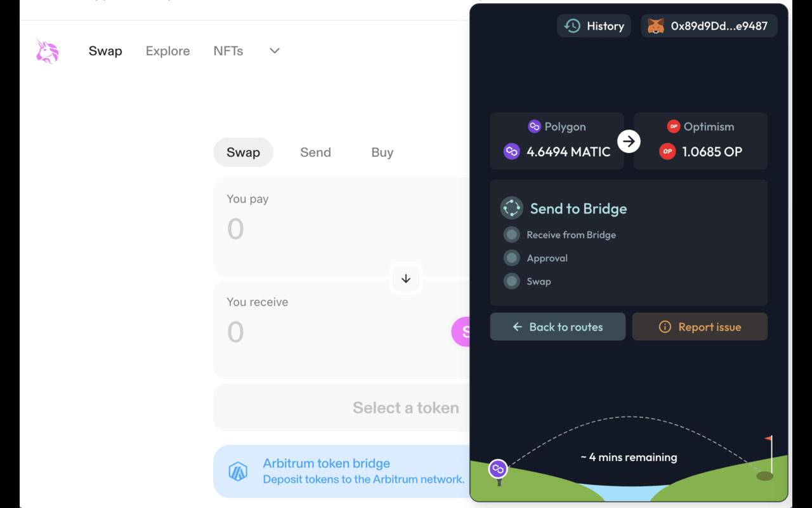The height and width of the screenshot is (508, 812).
Task: Select the Swap step circle in progress list
Action: click(511, 281)
